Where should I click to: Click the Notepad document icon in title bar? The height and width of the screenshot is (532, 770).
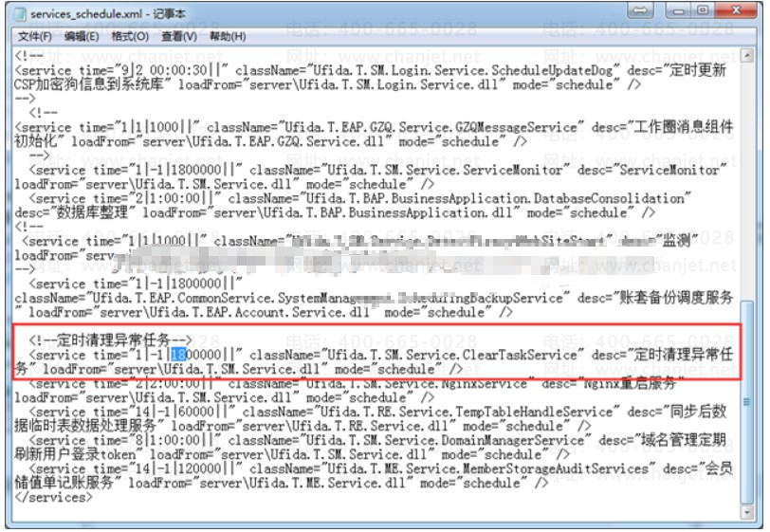pos(20,14)
